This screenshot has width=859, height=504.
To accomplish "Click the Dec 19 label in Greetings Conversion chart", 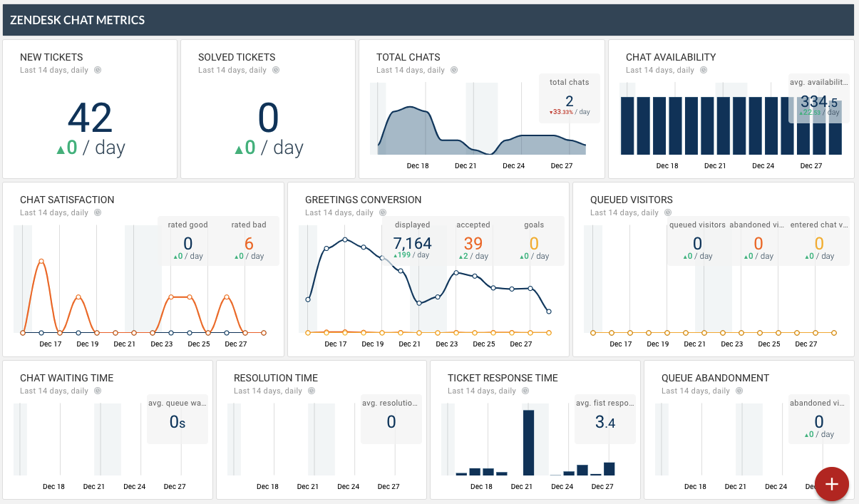I will click(373, 344).
